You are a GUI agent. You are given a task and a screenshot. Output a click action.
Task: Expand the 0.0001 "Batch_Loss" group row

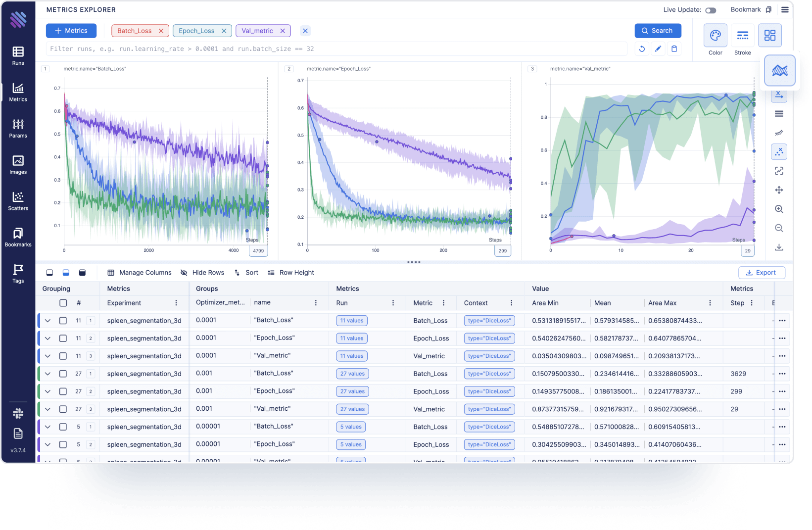tap(48, 321)
